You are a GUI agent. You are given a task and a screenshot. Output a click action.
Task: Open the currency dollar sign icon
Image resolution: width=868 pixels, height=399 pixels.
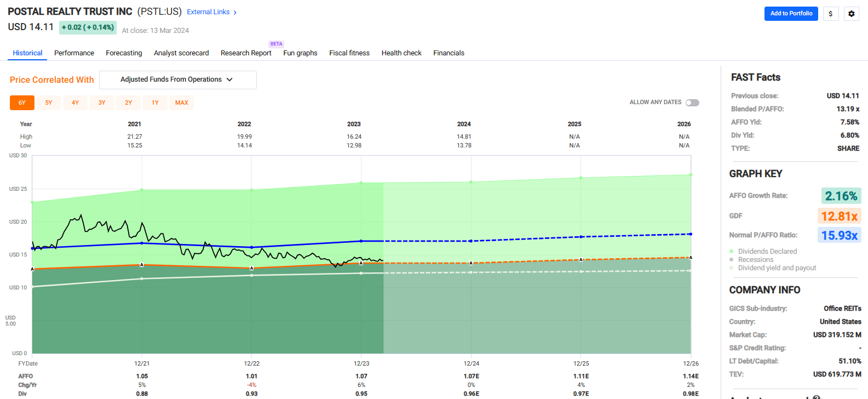[830, 14]
